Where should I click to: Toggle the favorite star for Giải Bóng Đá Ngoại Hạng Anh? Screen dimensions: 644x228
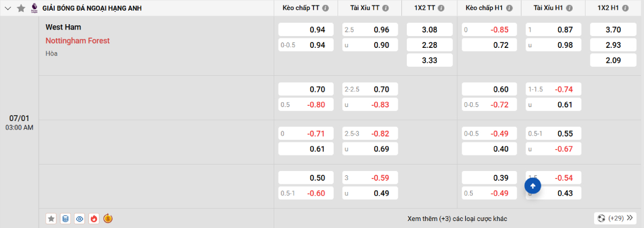tap(21, 8)
